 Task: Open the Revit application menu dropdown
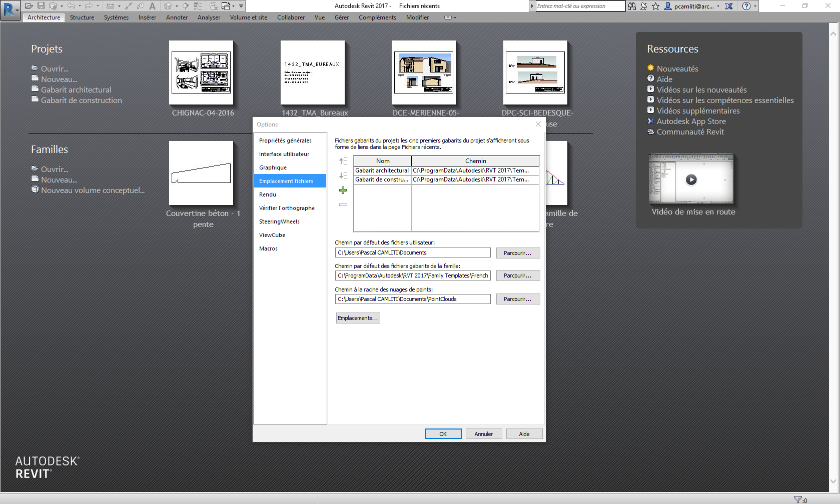click(x=10, y=9)
